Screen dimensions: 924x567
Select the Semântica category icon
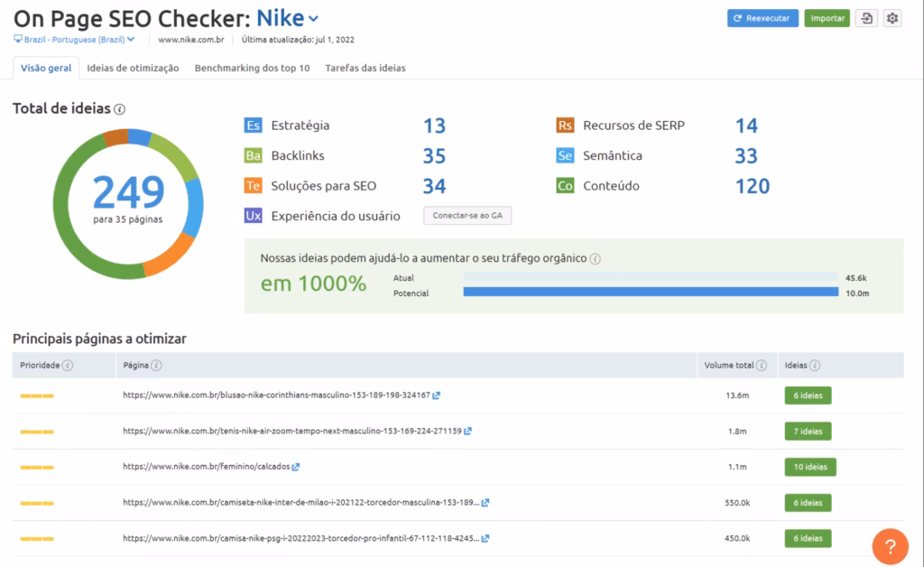(564, 155)
